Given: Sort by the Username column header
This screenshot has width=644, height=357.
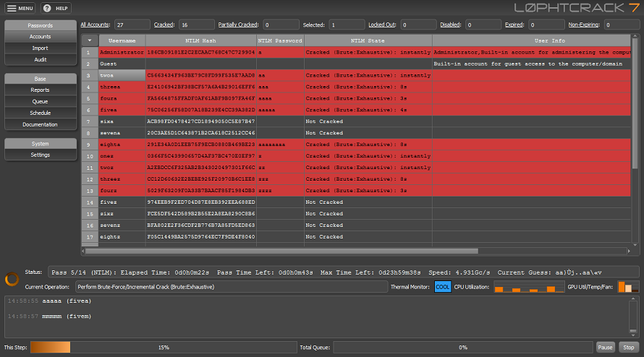Looking at the screenshot, I should [x=122, y=40].
